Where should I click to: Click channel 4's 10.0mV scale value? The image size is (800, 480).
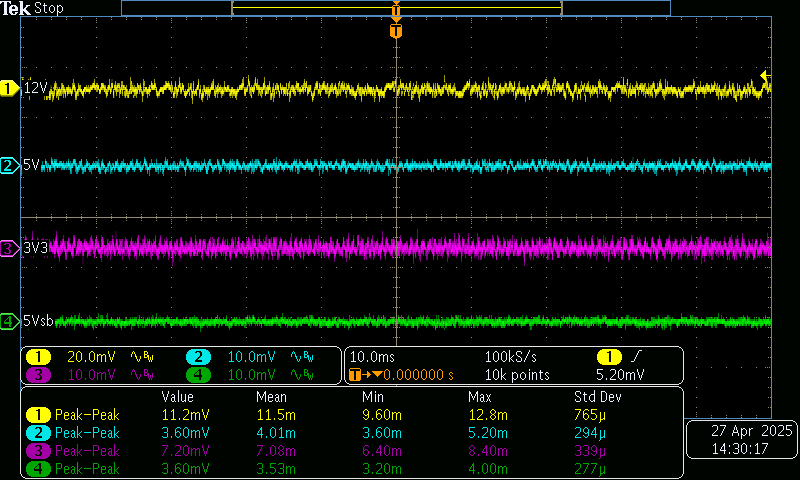(252, 375)
